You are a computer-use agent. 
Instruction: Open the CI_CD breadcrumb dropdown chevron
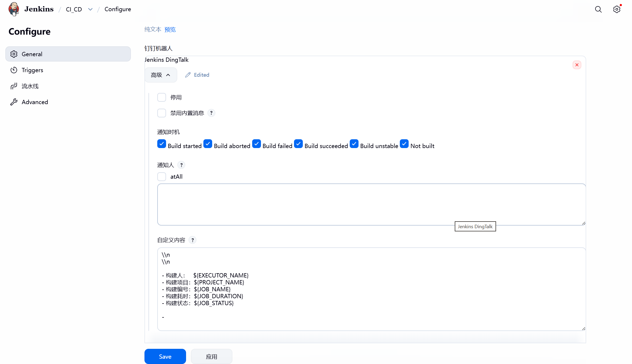tap(90, 9)
